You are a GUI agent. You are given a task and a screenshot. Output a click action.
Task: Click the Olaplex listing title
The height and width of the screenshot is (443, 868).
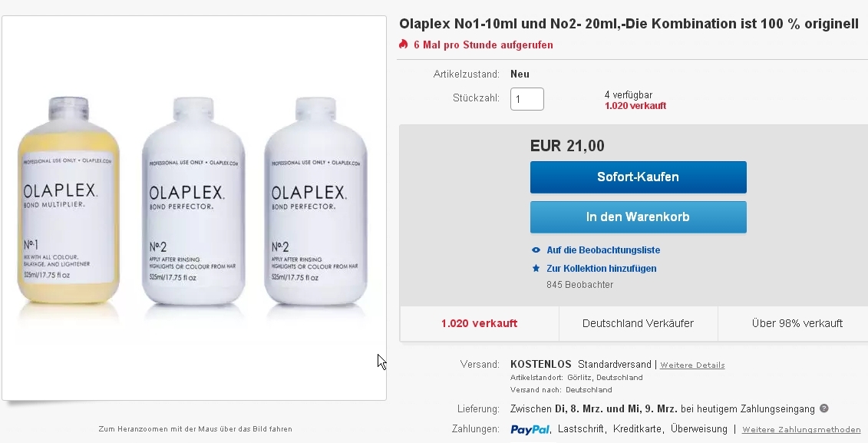pos(629,24)
